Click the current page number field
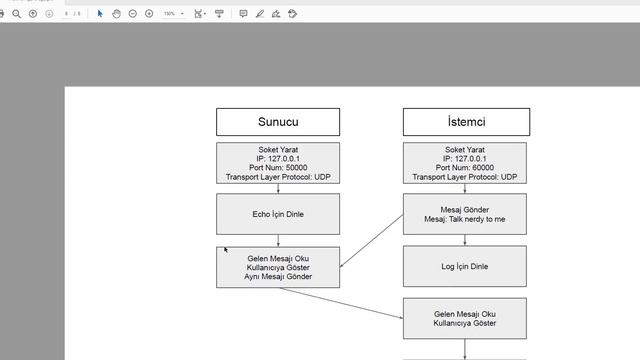 tap(67, 14)
